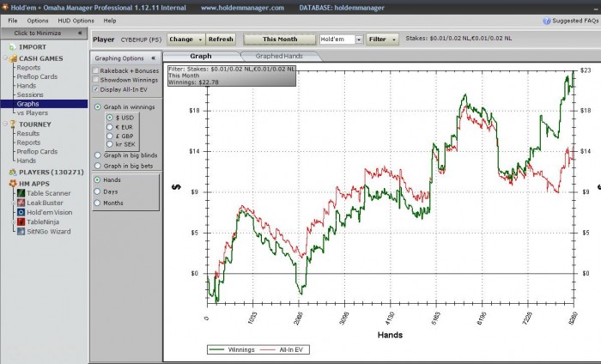Viewport: 601px width, 364px height.
Task: Collapse CASH GAMES tree node
Action: pyautogui.click(x=5, y=58)
